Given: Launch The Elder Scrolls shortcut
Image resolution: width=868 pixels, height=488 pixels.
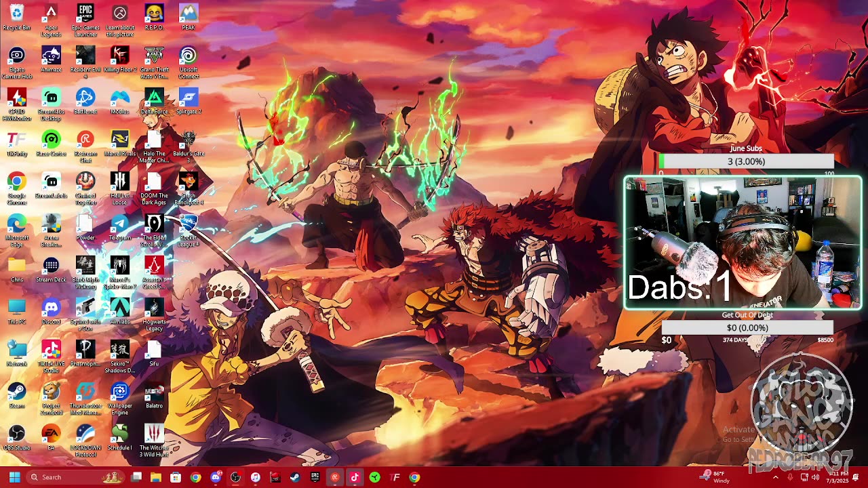Looking at the screenshot, I should click(154, 230).
